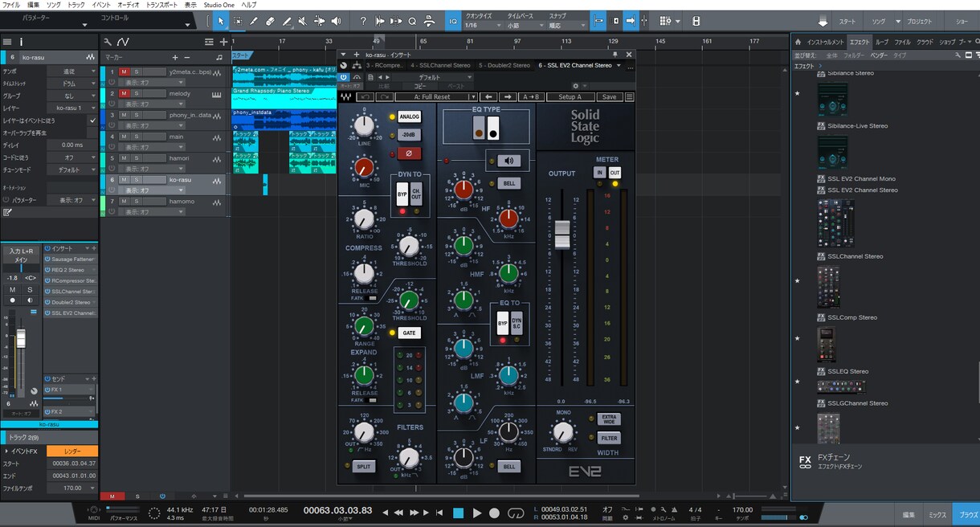The height and width of the screenshot is (527, 980).
Task: Enable the EXTRA WIDE width button
Action: tap(609, 419)
